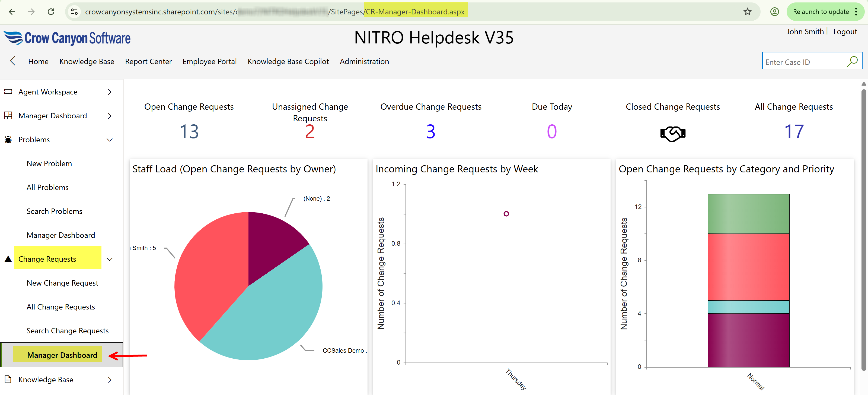Click the Problems bug icon in sidebar

pyautogui.click(x=8, y=139)
